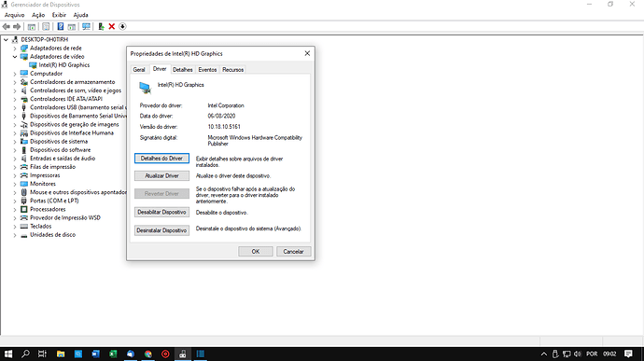Click the Help question mark toolbar icon

[x=61, y=27]
